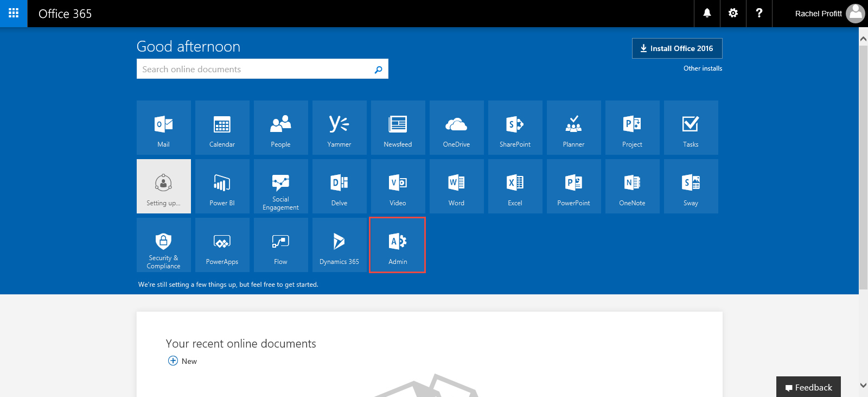Open the settings gear in header
The height and width of the screenshot is (397, 868).
click(x=733, y=14)
